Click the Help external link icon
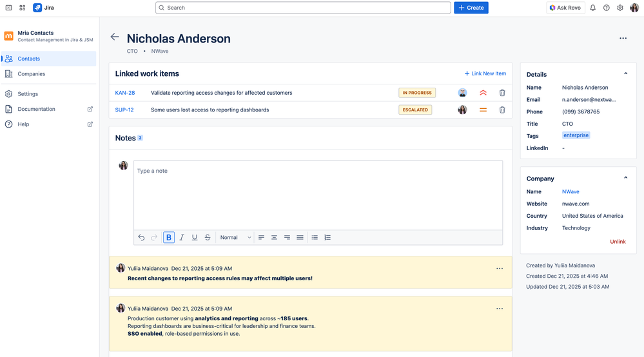644x357 pixels. (x=90, y=124)
